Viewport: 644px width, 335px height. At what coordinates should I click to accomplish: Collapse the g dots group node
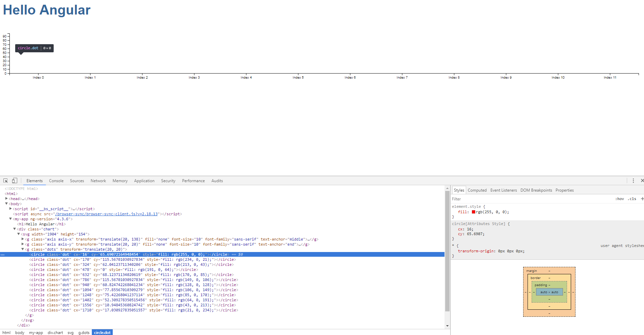(x=23, y=249)
